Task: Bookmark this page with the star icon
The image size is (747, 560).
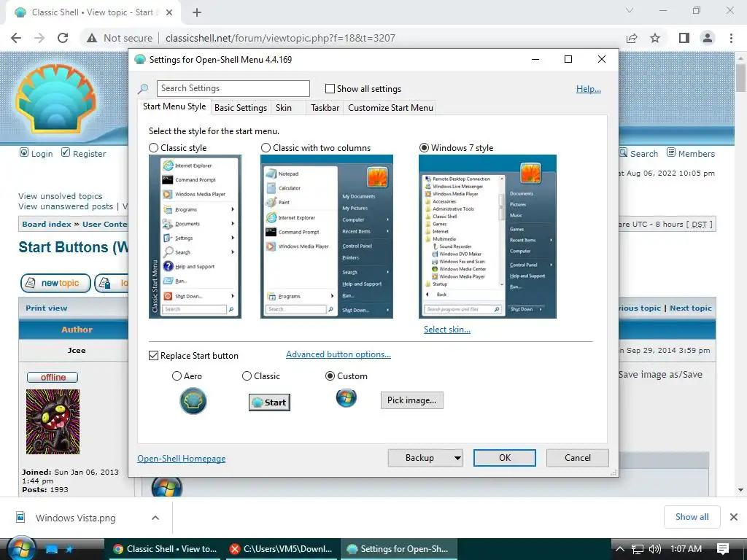Action: tap(655, 38)
